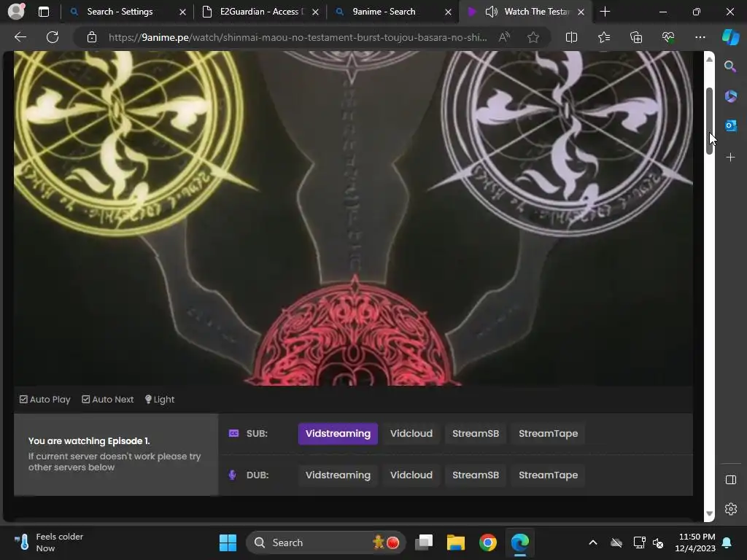
Task: Click the cloud sync tray icon
Action: pos(616,542)
